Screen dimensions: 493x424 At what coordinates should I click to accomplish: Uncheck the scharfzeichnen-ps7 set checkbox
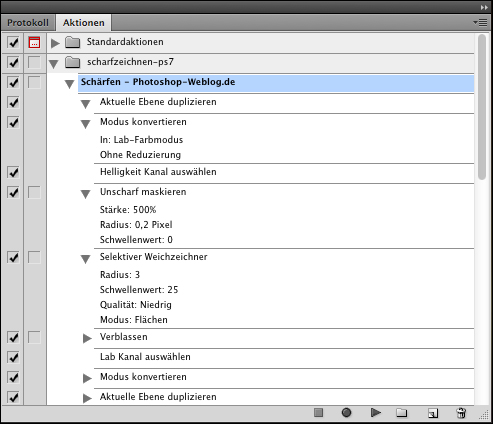coord(13,62)
